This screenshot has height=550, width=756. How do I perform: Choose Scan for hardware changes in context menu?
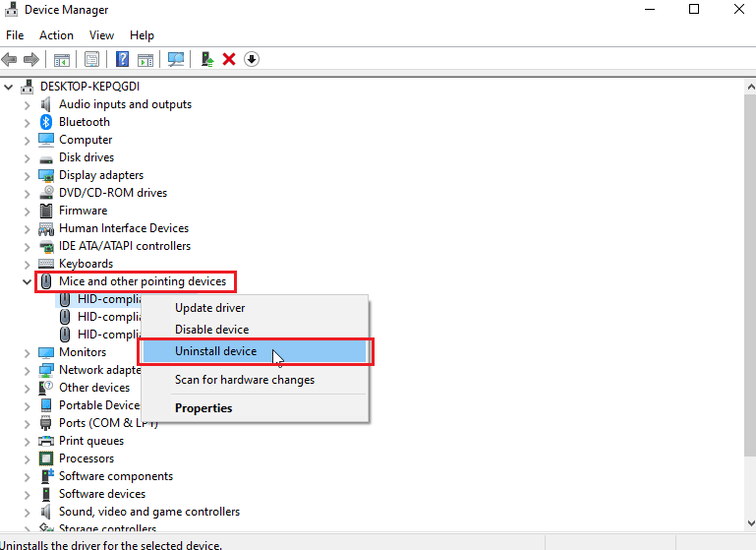pos(255,380)
